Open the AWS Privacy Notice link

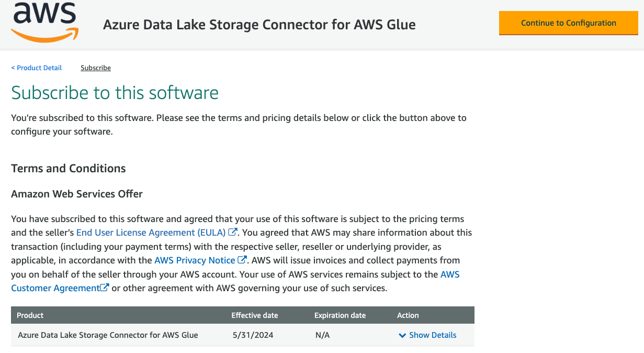tap(195, 260)
